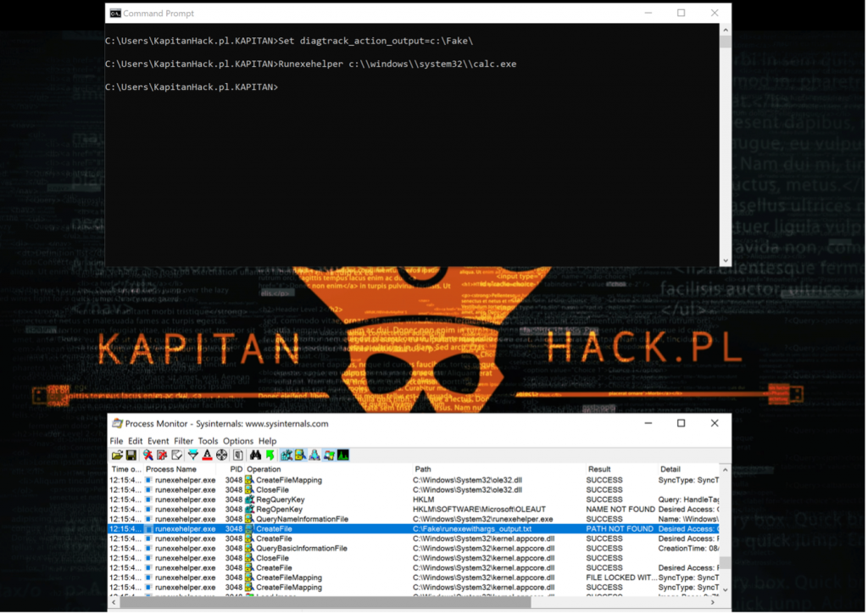Select the PATH NOT FOUND result cell
868x614 pixels.
coord(620,529)
